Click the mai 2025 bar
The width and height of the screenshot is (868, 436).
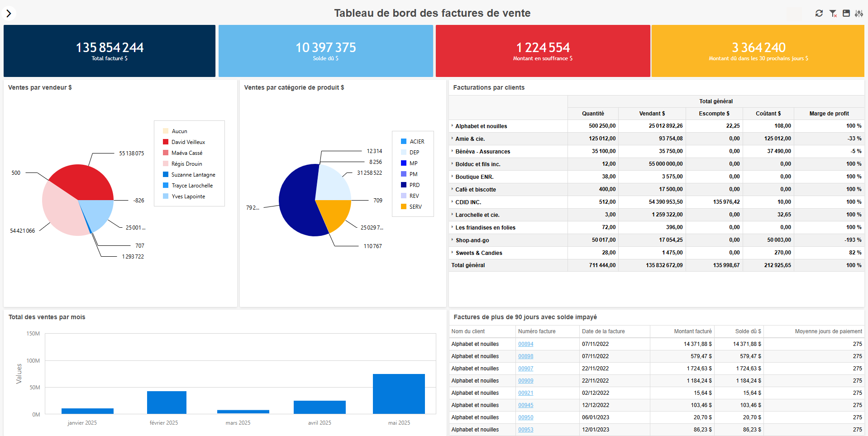(399, 393)
